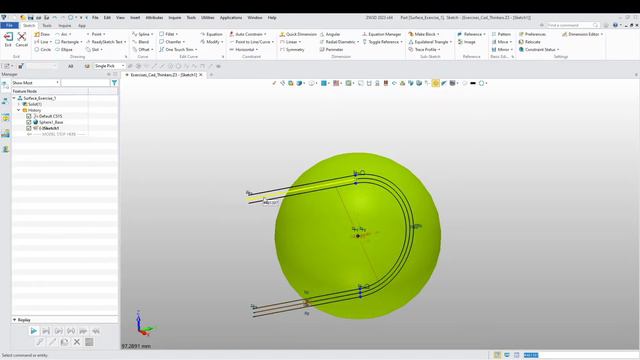
Task: Collapse the History tree node
Action: click(x=19, y=110)
